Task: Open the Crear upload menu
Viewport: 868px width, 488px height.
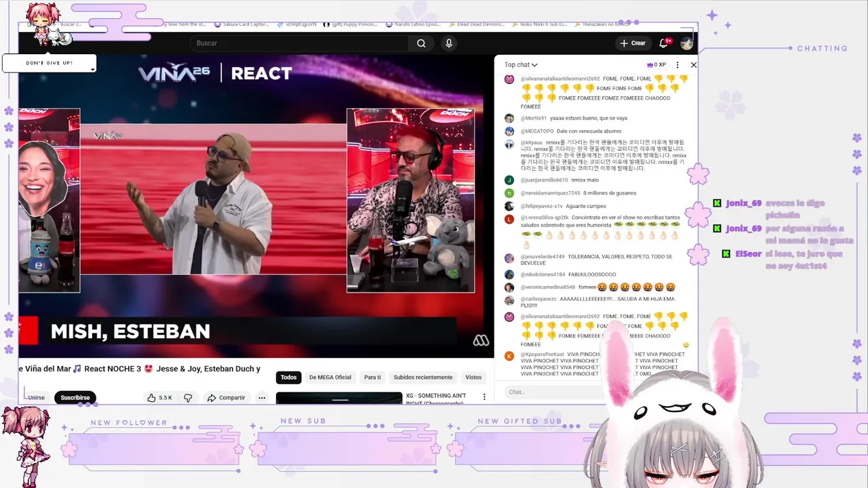Action: pyautogui.click(x=633, y=43)
